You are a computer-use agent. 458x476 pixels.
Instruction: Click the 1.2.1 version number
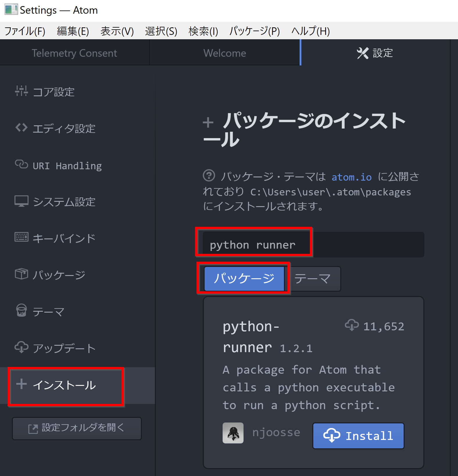[x=296, y=348]
